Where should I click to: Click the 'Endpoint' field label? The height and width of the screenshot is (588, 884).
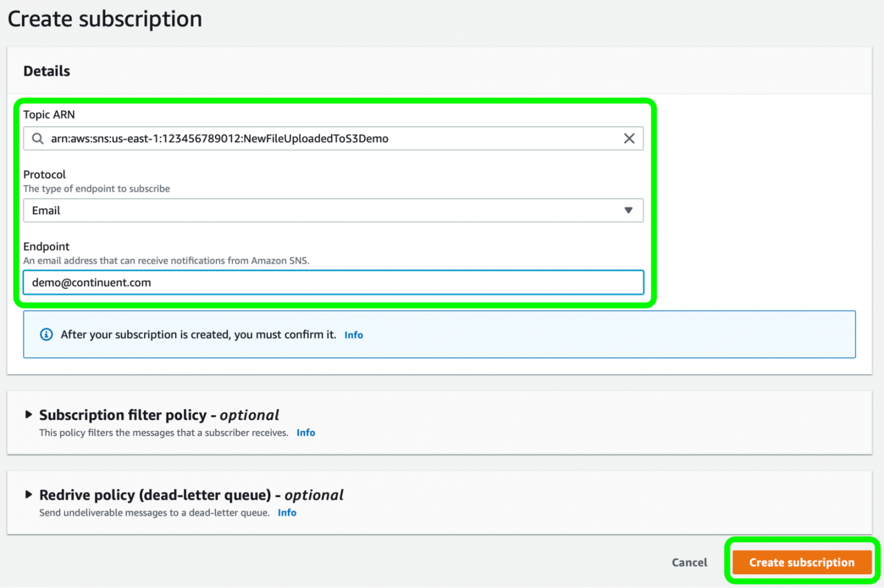[x=46, y=246]
